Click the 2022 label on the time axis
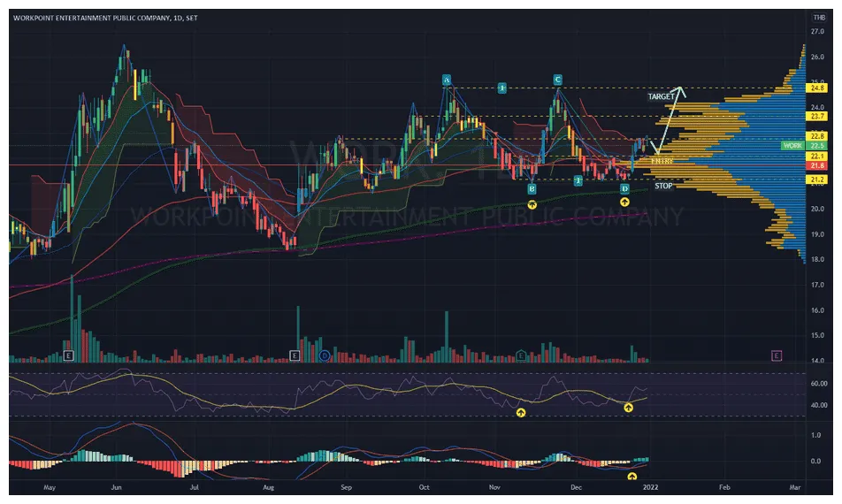Viewport: 842px width, 504px height. point(650,487)
